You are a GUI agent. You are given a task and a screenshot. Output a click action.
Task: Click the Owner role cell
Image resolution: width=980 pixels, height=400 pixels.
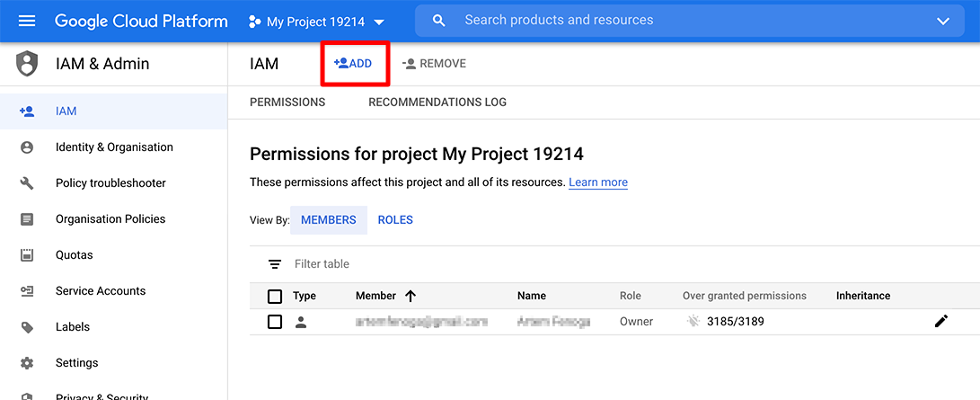pos(636,322)
